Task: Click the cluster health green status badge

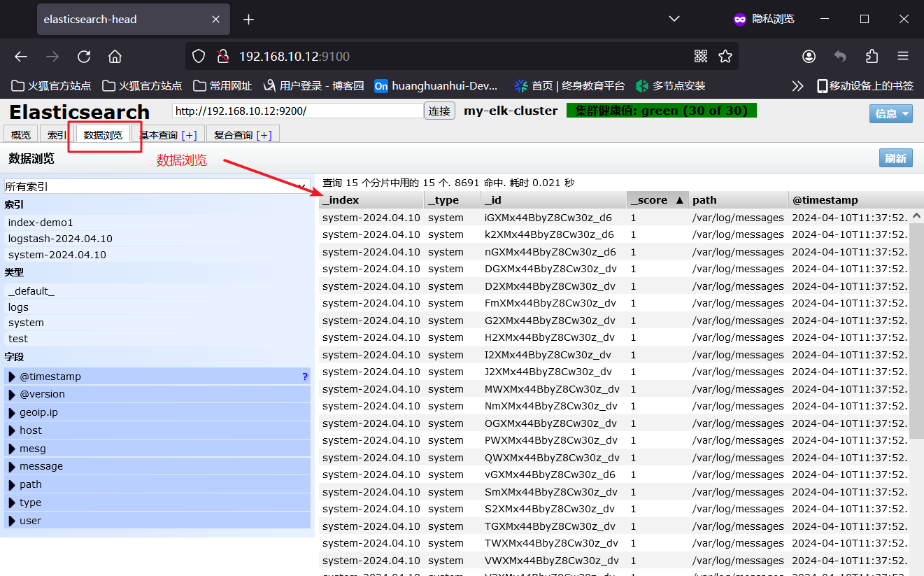Action: click(x=662, y=111)
